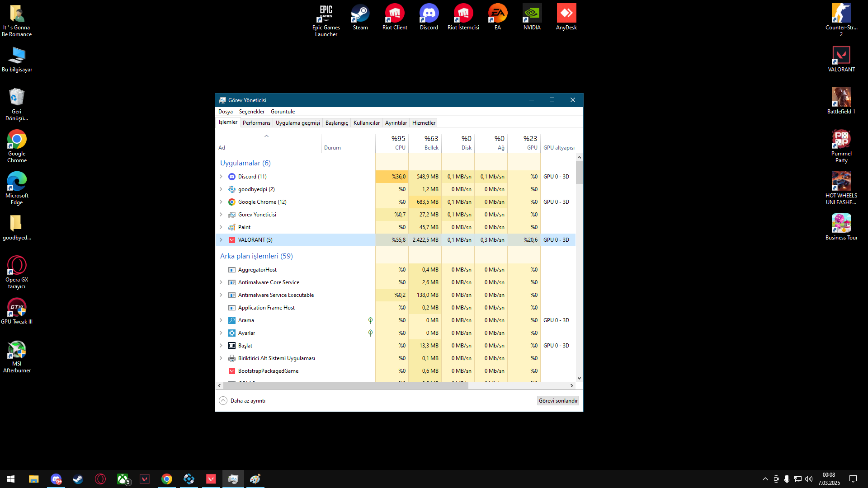The height and width of the screenshot is (488, 868).
Task: Switch to the Hizmetler tab
Action: coord(424,123)
